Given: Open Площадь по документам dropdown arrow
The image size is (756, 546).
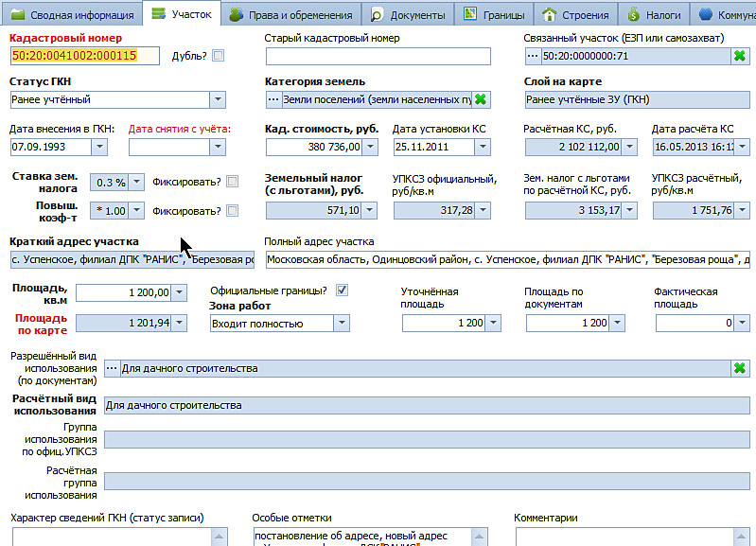Looking at the screenshot, I should pyautogui.click(x=617, y=324).
